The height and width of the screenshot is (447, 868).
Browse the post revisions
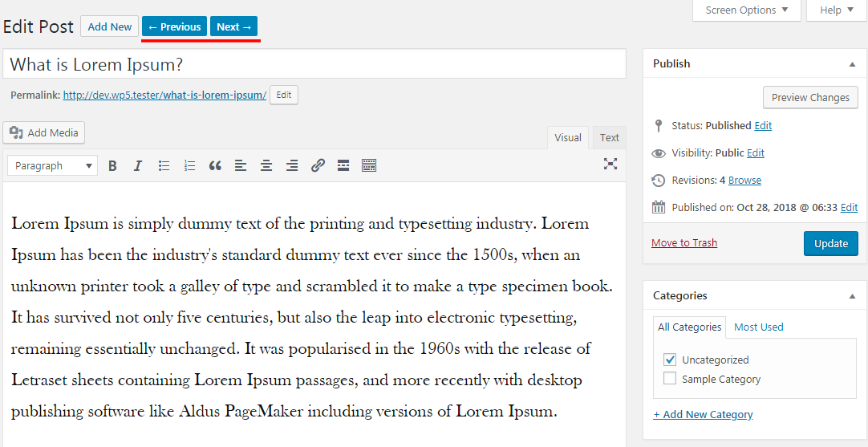744,180
